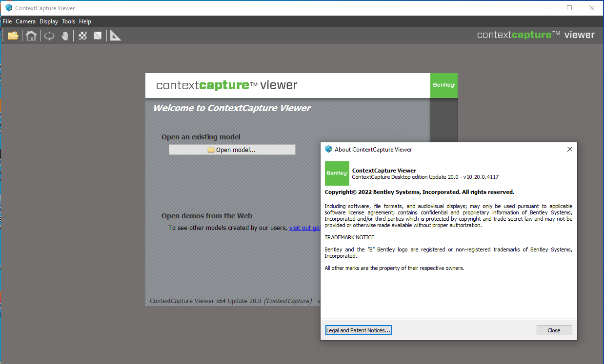
Task: Click the green Bentley logo on welcome panel
Action: (443, 85)
